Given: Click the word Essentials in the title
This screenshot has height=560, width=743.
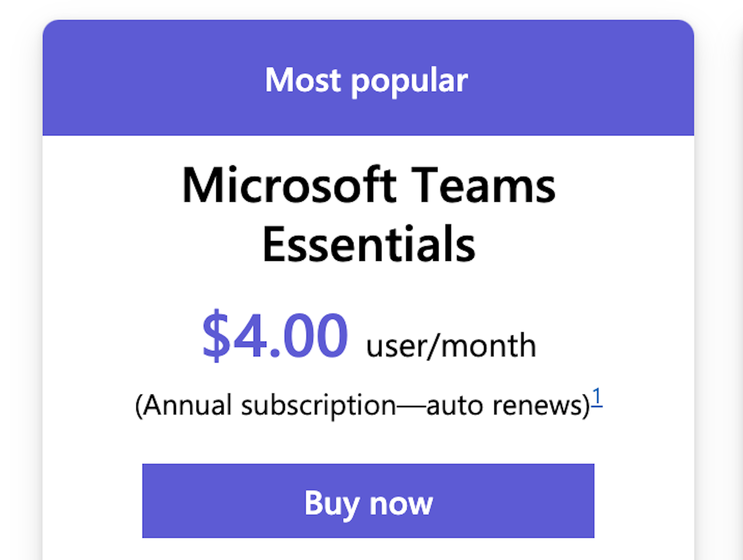Looking at the screenshot, I should 368,244.
